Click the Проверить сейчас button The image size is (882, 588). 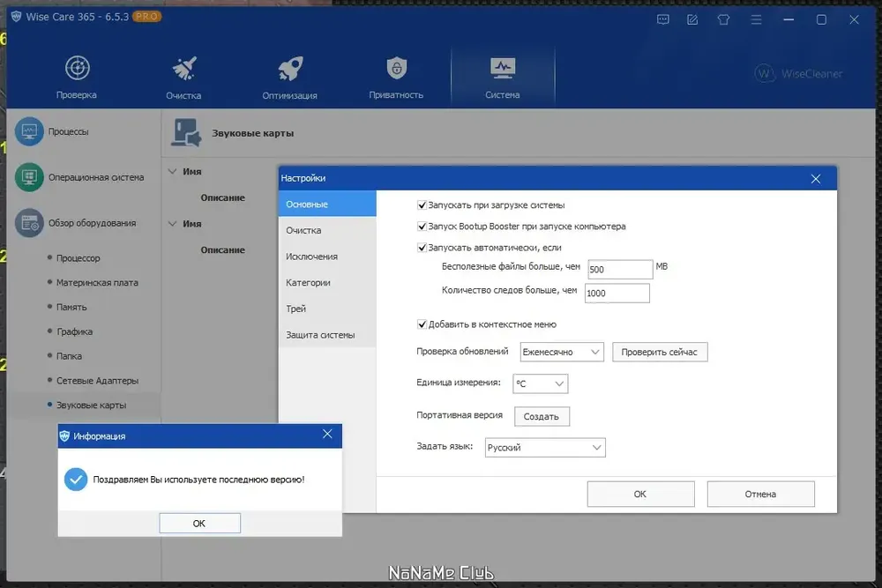[x=660, y=352]
